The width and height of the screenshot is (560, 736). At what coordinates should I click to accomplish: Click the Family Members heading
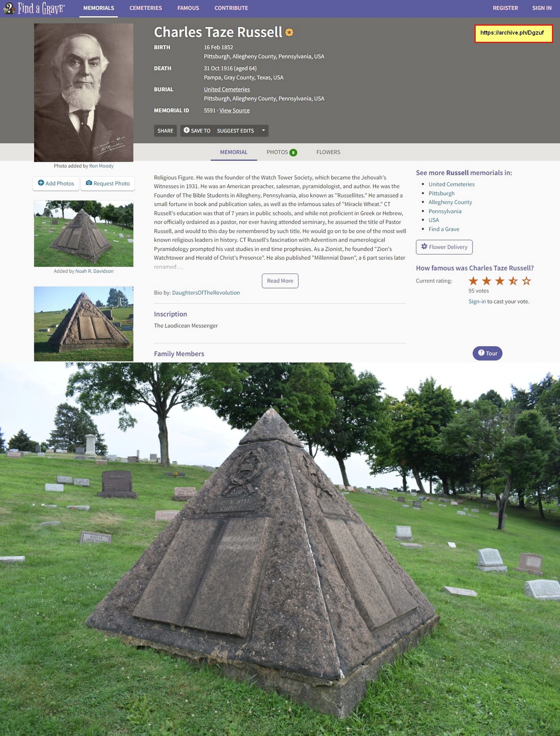click(x=179, y=354)
